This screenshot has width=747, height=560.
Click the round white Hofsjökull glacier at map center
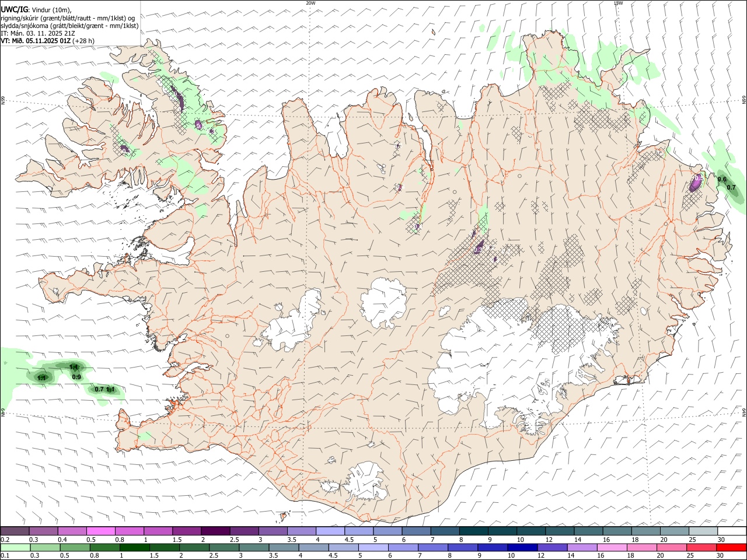tap(383, 302)
